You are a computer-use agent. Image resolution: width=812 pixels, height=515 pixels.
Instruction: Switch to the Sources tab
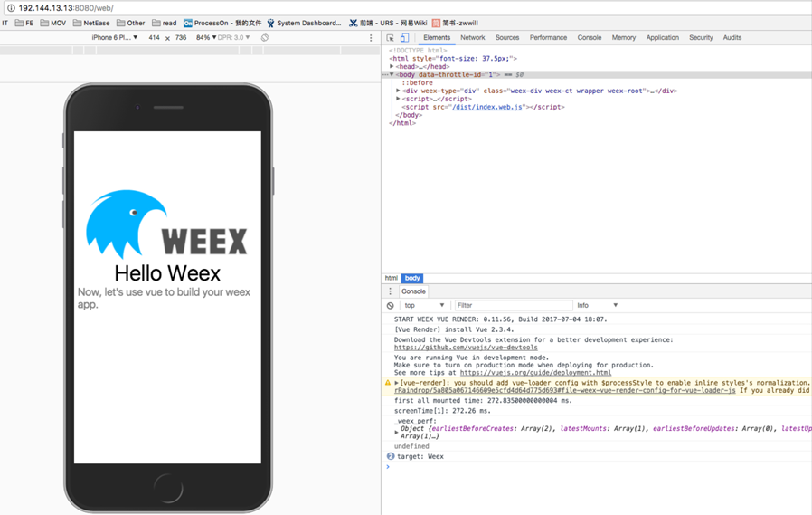[507, 38]
